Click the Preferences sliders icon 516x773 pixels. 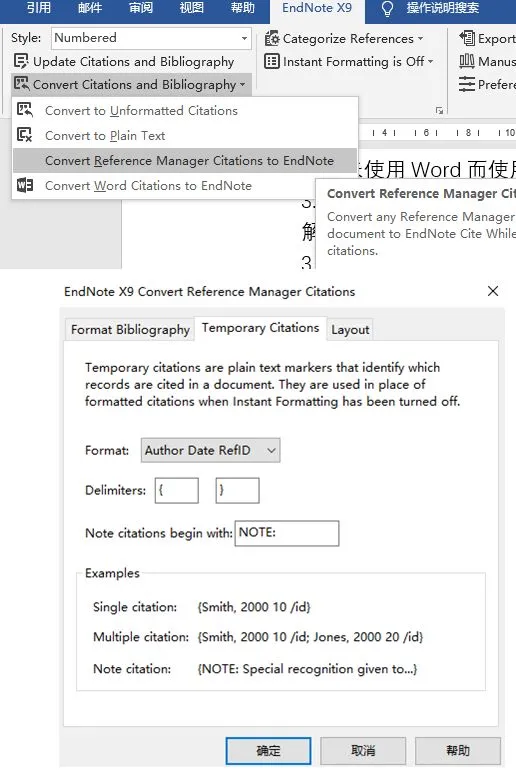(467, 84)
